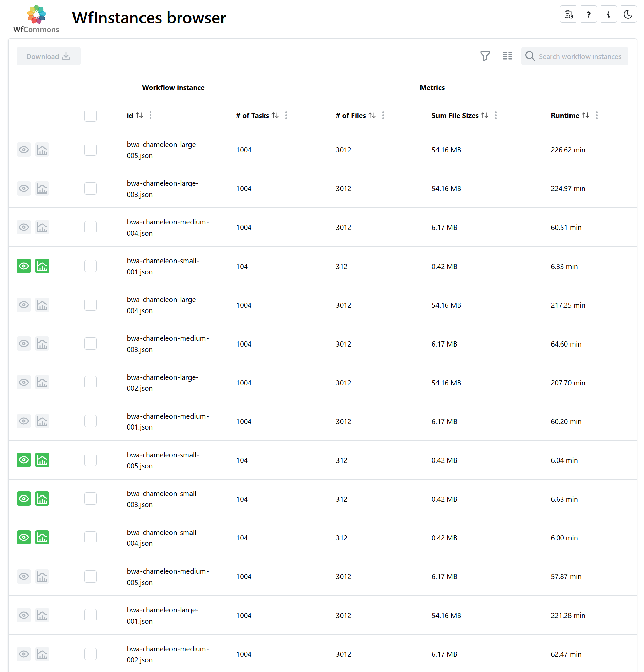Open chart view for bwa-chameleon-small-001.json
Screen dimensions: 644x672
pyautogui.click(x=42, y=266)
